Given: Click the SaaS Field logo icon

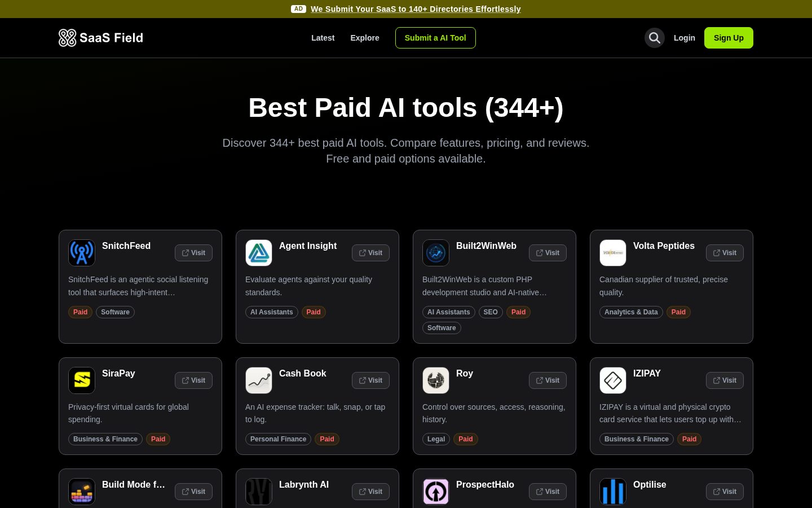Looking at the screenshot, I should click(67, 38).
